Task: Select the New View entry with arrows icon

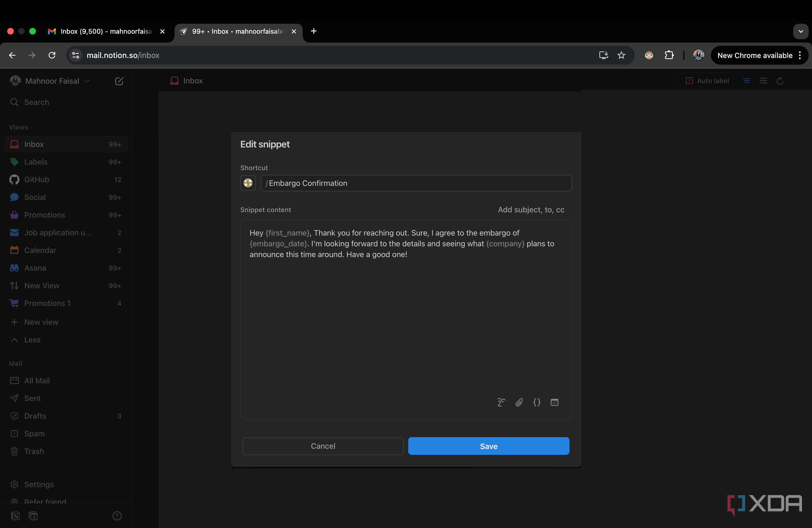Action: 66,286
